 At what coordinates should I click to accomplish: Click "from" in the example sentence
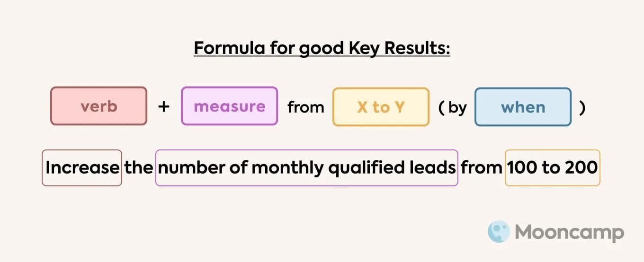(x=481, y=168)
